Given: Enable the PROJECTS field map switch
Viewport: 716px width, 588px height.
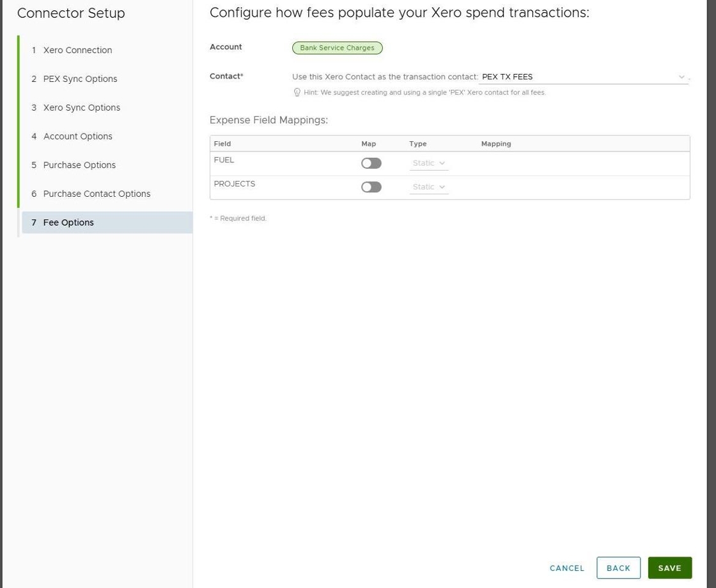Looking at the screenshot, I should tap(371, 187).
